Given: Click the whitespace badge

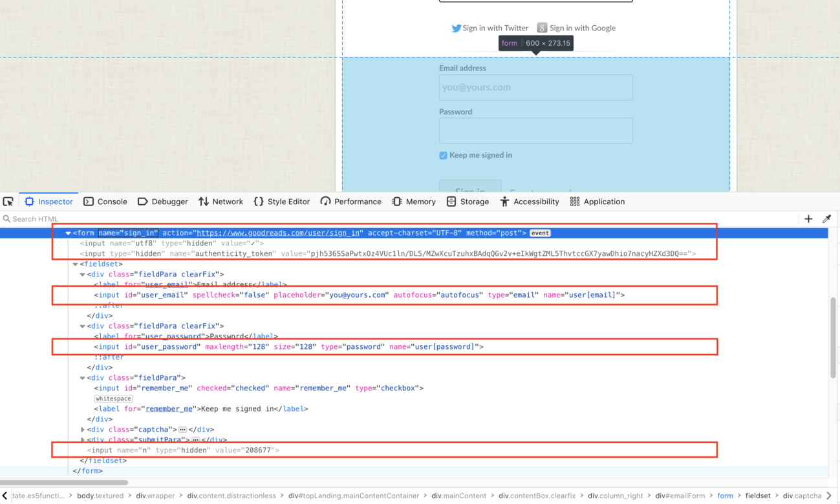Looking at the screenshot, I should (113, 399).
